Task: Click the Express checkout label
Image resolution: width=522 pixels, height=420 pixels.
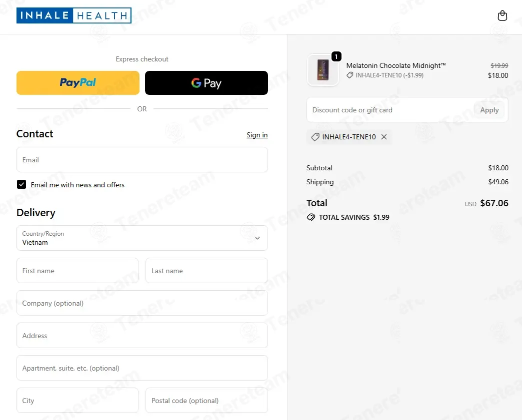Action: [142, 59]
